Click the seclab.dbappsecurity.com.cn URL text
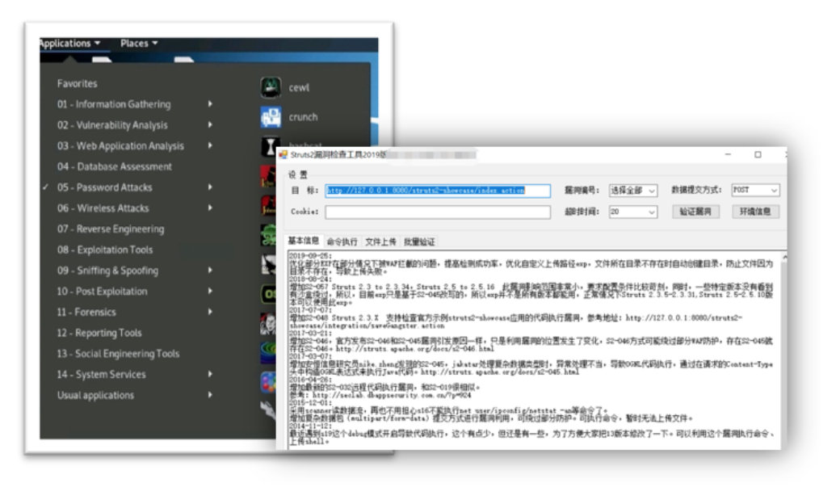The width and height of the screenshot is (840, 504). point(393,395)
